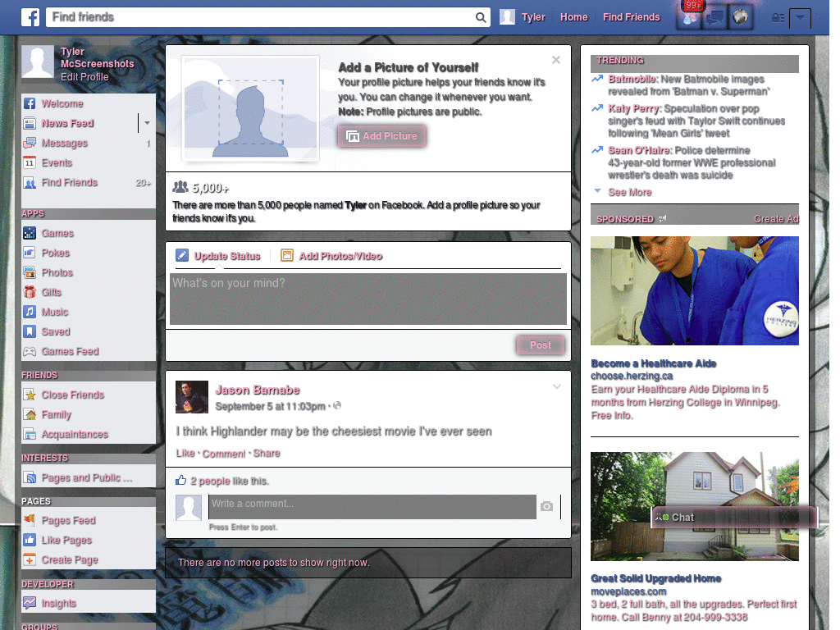
Task: Open the Gifts app icon
Action: pyautogui.click(x=30, y=292)
